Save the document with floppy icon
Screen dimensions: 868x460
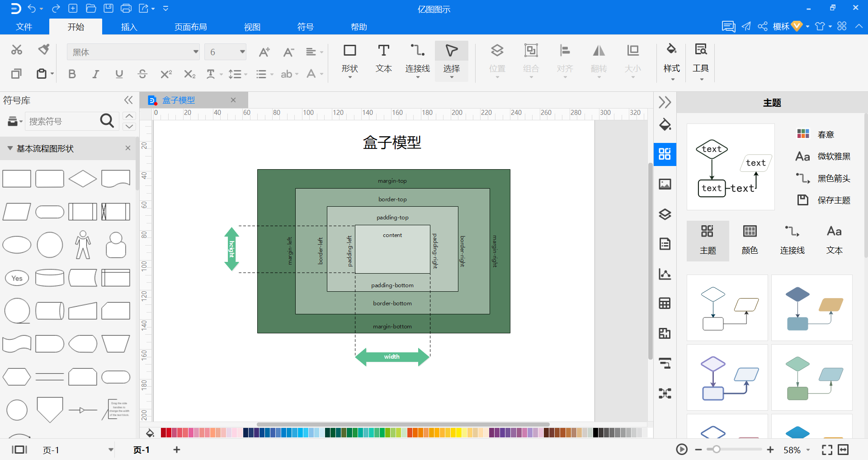[x=108, y=9]
